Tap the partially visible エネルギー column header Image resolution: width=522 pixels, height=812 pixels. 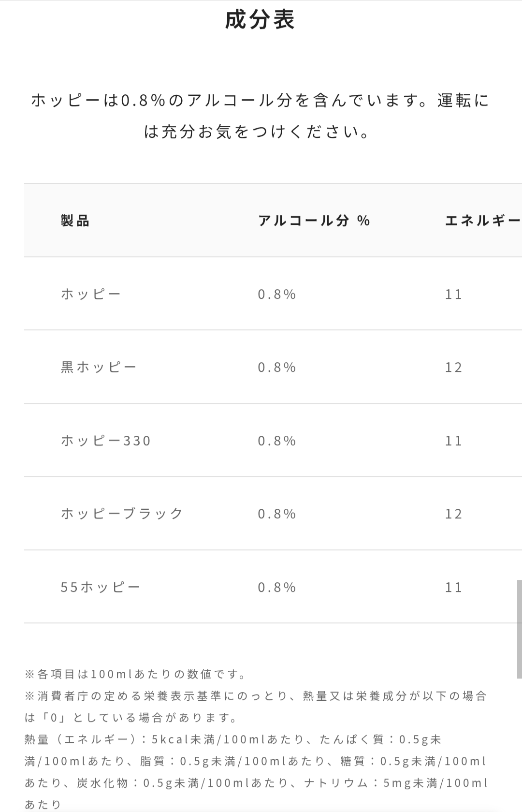[x=482, y=221]
